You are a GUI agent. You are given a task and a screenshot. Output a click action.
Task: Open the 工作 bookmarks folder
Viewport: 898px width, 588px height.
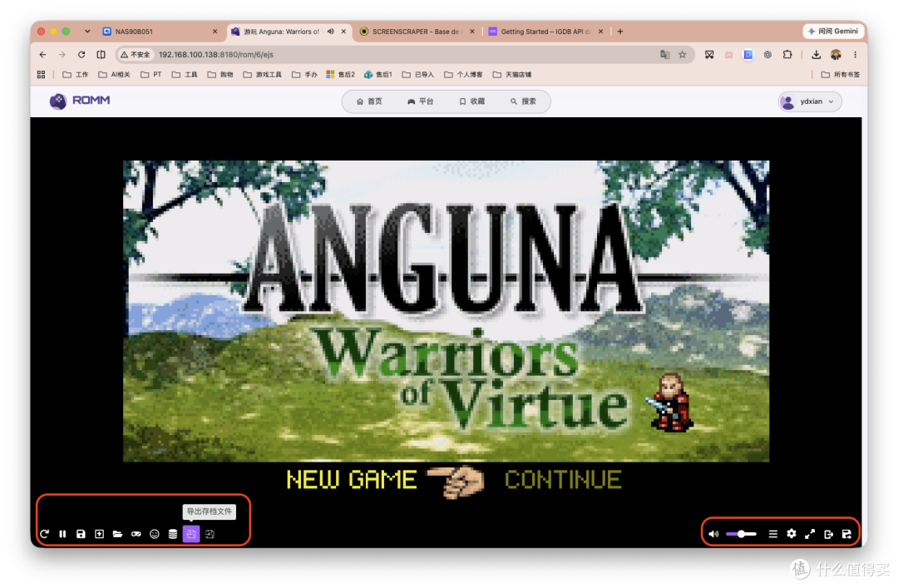pos(76,75)
